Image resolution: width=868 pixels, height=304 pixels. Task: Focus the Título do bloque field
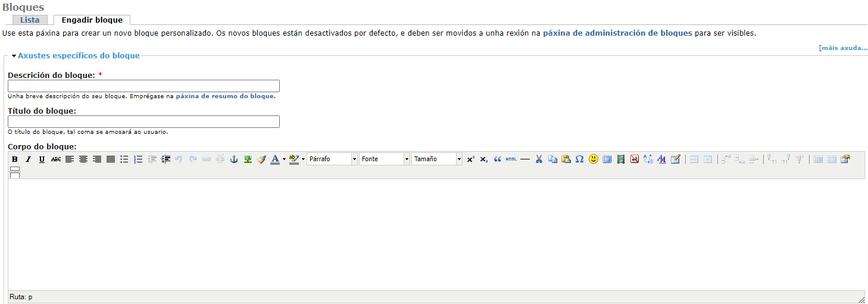point(143,121)
